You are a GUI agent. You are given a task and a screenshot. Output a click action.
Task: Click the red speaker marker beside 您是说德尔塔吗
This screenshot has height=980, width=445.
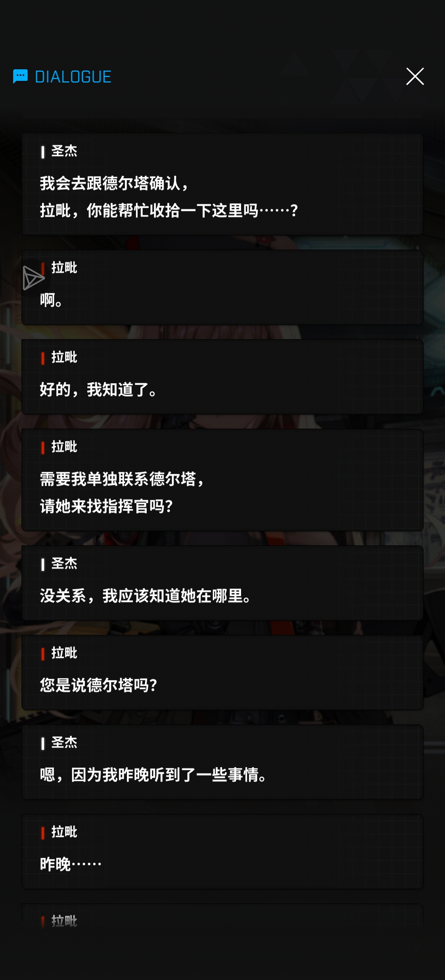point(43,654)
